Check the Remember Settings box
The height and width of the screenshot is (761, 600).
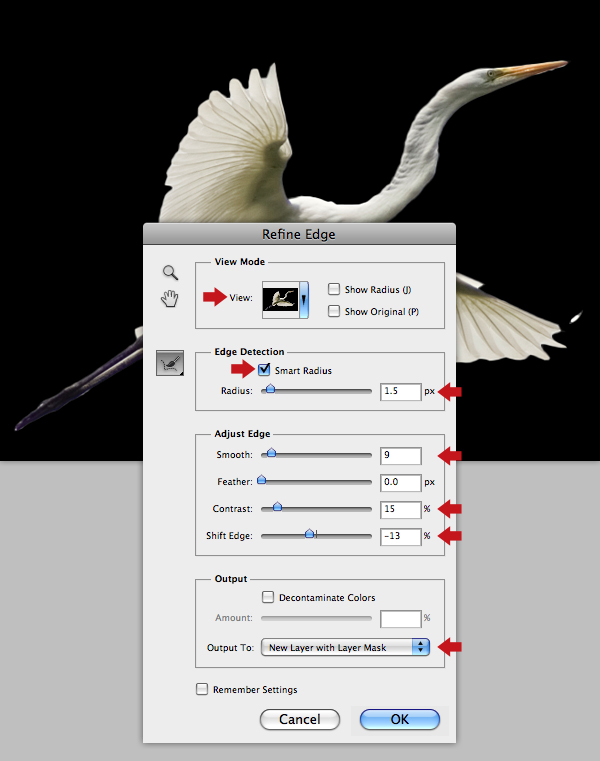(202, 689)
